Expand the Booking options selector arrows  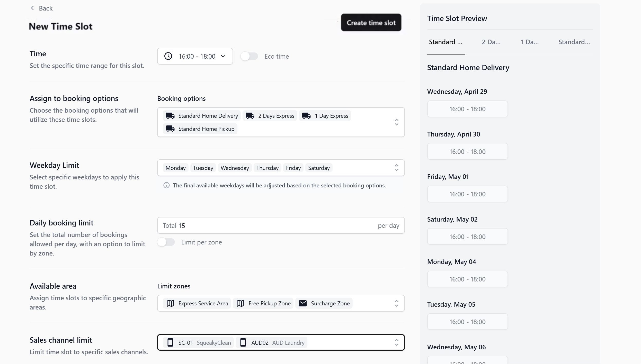click(x=396, y=122)
